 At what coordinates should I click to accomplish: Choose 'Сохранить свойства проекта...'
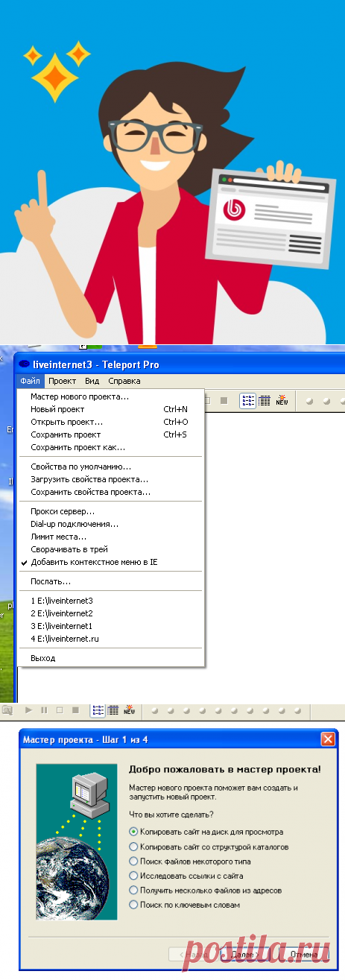[110, 492]
